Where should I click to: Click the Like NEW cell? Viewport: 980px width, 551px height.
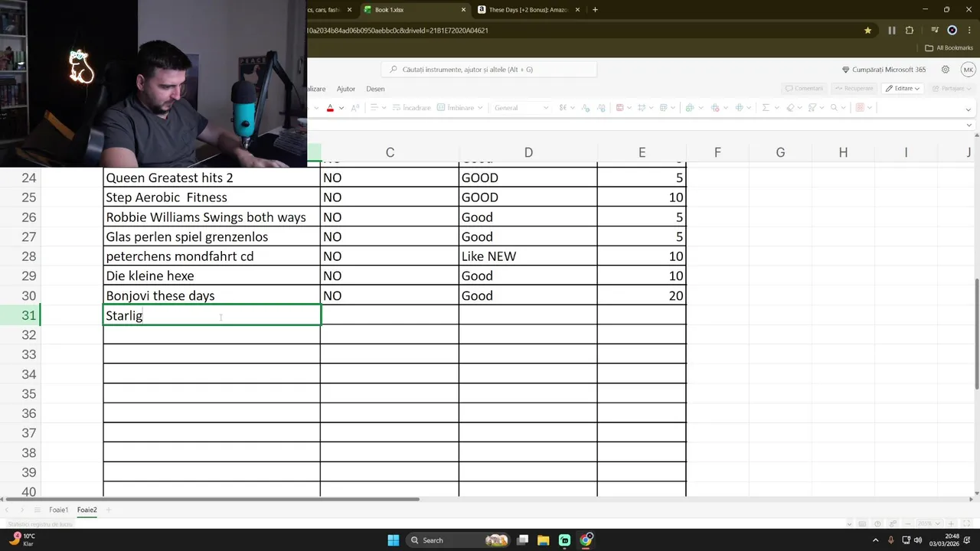[528, 256]
